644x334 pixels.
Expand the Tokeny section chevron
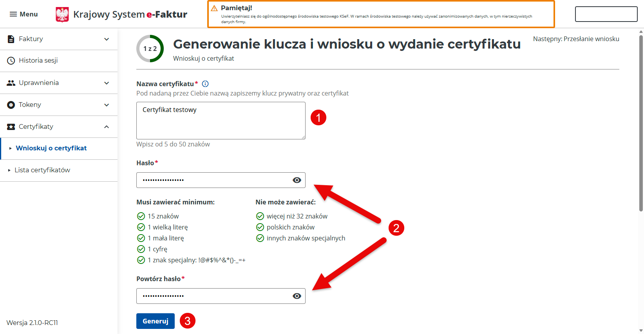[x=107, y=105]
